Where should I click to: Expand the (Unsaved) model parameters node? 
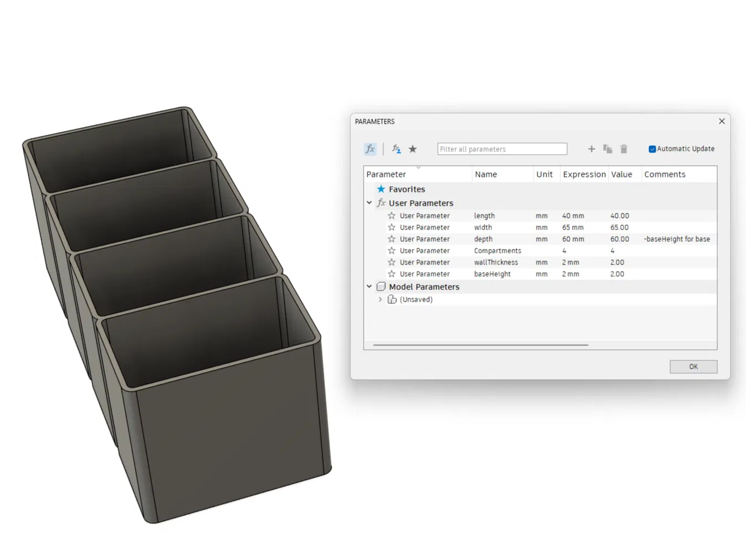[380, 299]
